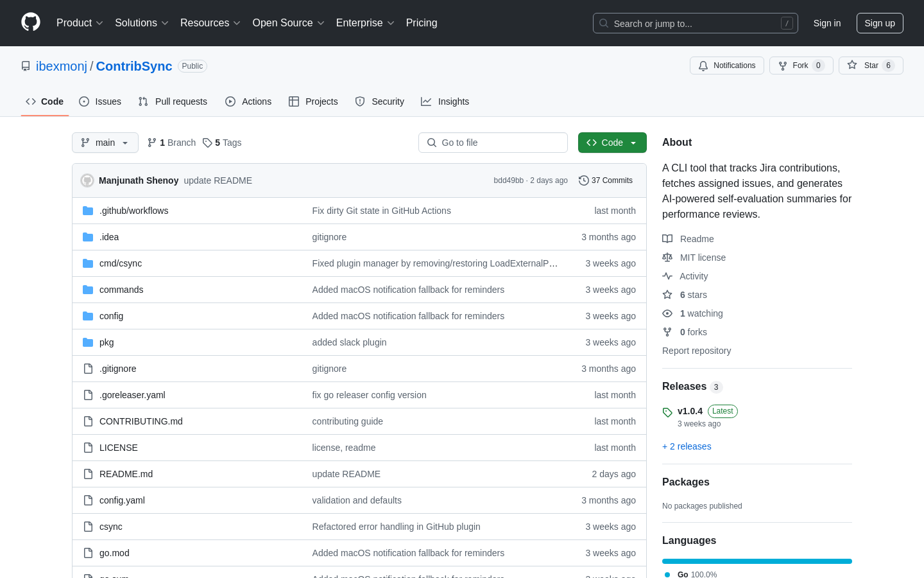Switch to the Pull requests tab

pos(173,101)
